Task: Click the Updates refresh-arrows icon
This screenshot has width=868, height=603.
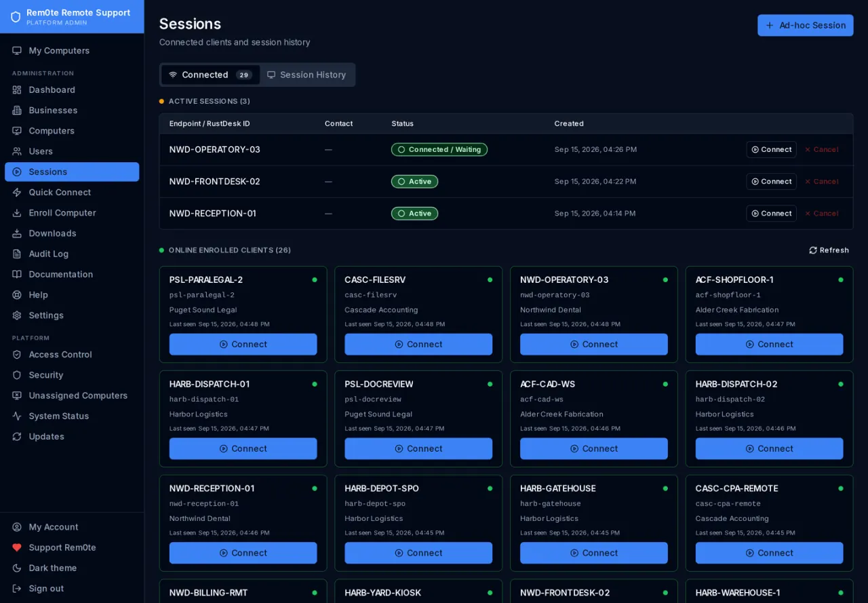Action: point(17,437)
